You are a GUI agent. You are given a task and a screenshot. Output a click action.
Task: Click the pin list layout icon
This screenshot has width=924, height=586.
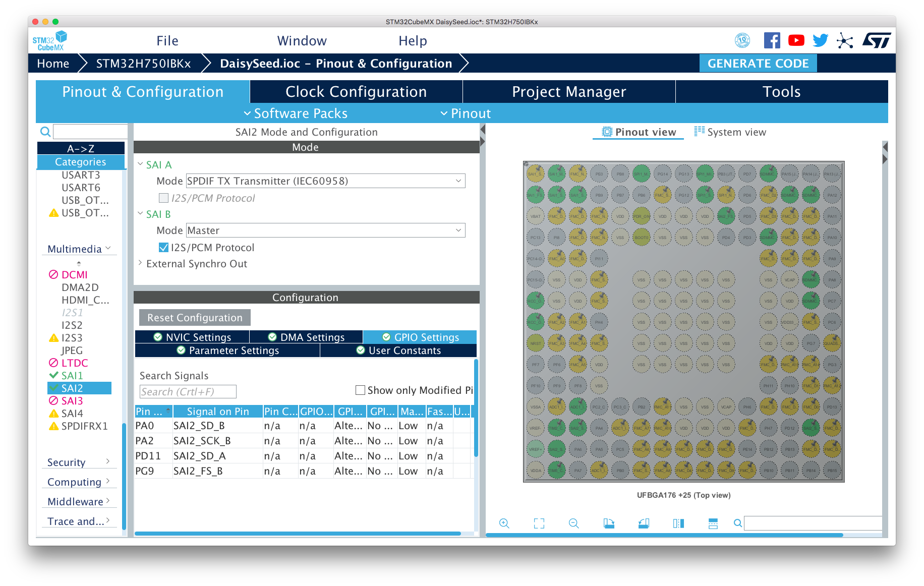pyautogui.click(x=713, y=523)
